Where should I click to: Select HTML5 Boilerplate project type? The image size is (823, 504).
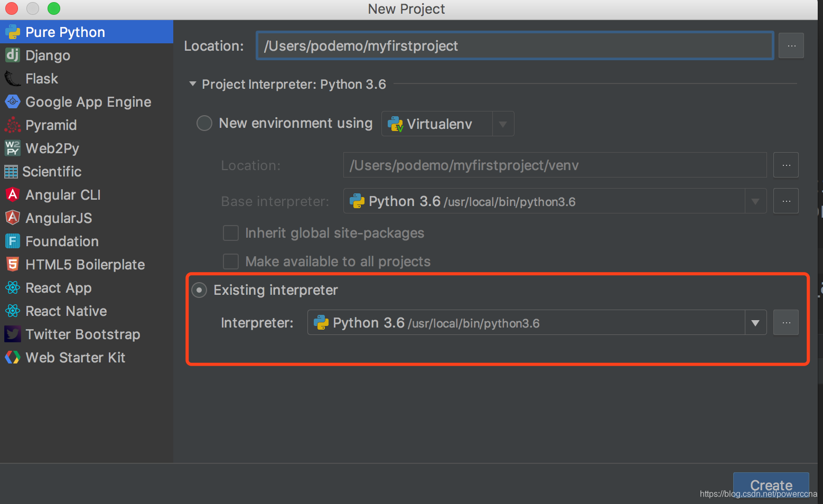tap(87, 265)
